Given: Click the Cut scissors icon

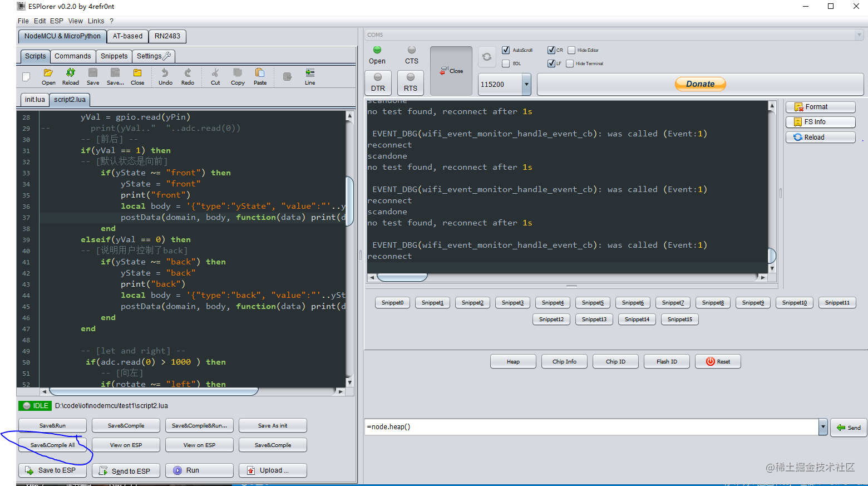Looking at the screenshot, I should [x=215, y=73].
